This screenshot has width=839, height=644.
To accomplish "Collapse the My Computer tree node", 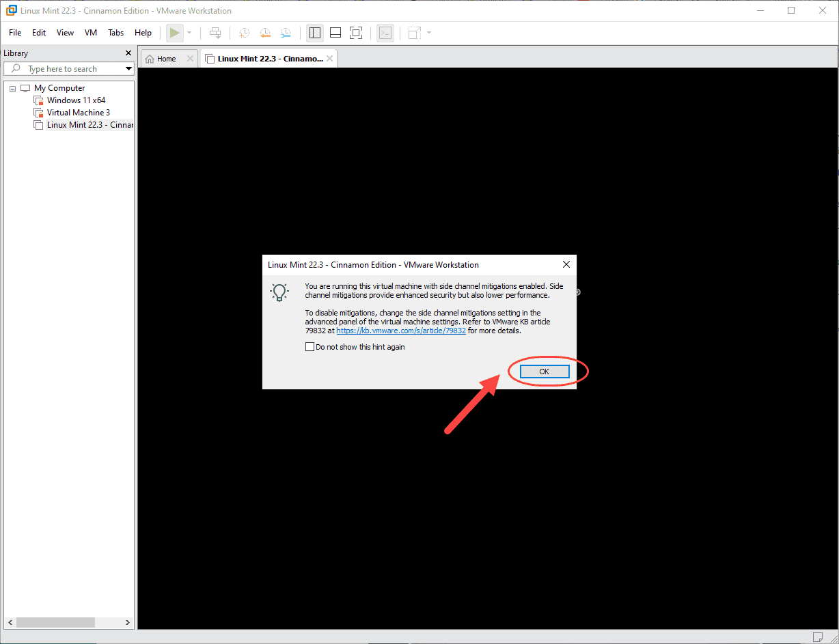I will 13,89.
